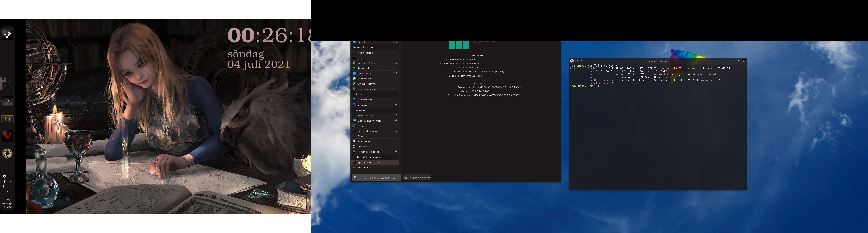
Task: Open the aperture camera app icon in panel
Action: click(x=7, y=154)
